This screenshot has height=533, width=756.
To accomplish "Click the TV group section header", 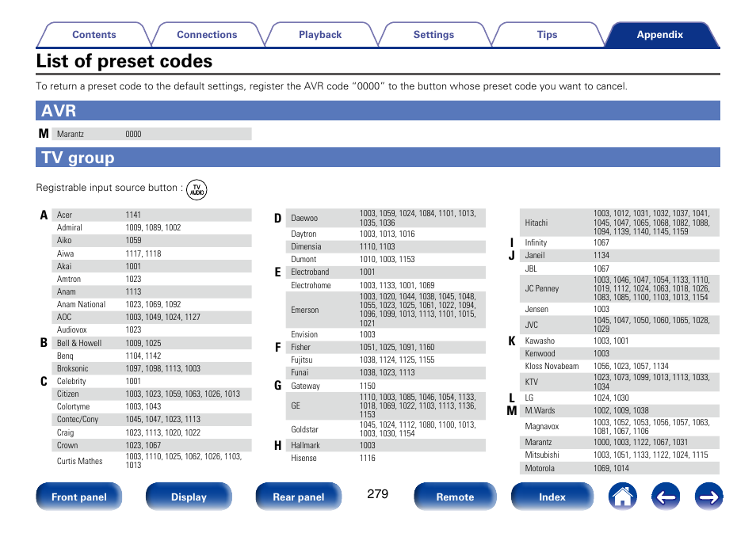I will point(378,158).
